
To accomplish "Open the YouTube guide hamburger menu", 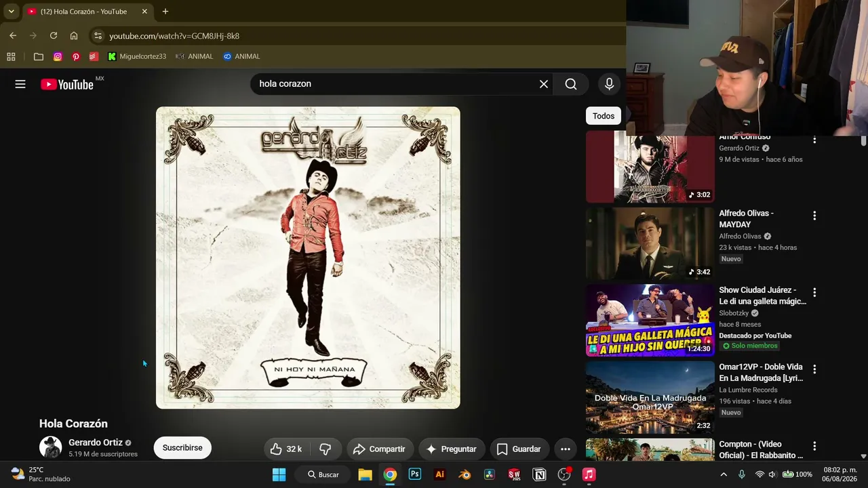I will click(20, 84).
